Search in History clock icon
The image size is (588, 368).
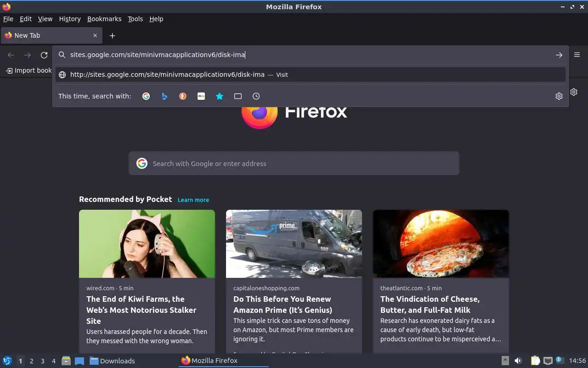click(x=256, y=96)
